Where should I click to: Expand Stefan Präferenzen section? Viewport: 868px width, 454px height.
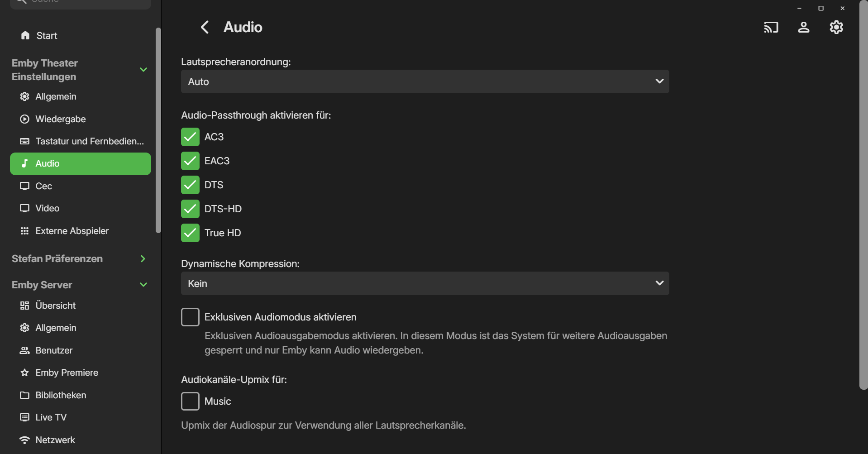143,259
